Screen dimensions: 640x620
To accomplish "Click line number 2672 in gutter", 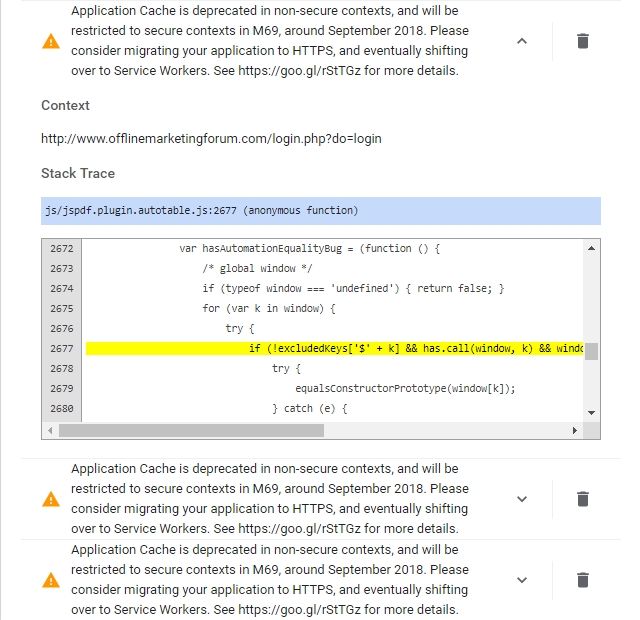I will (x=62, y=249).
